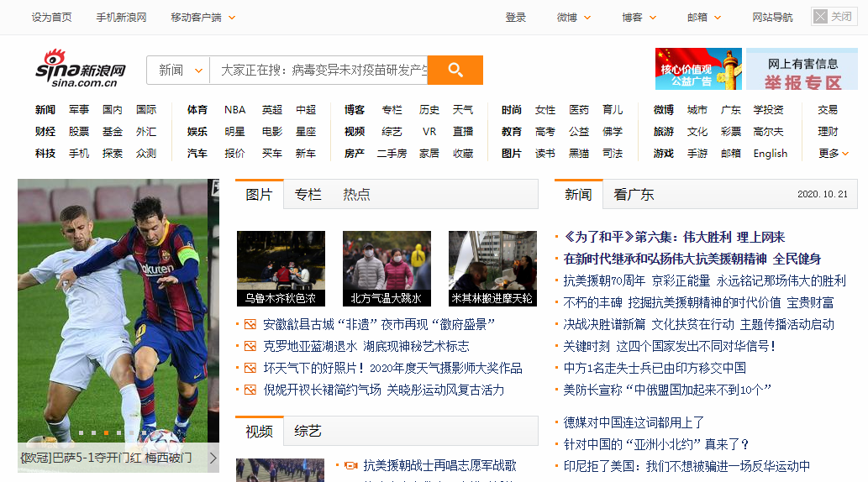Go to the NBA section
Screen dimensions: 868x482
click(x=234, y=109)
